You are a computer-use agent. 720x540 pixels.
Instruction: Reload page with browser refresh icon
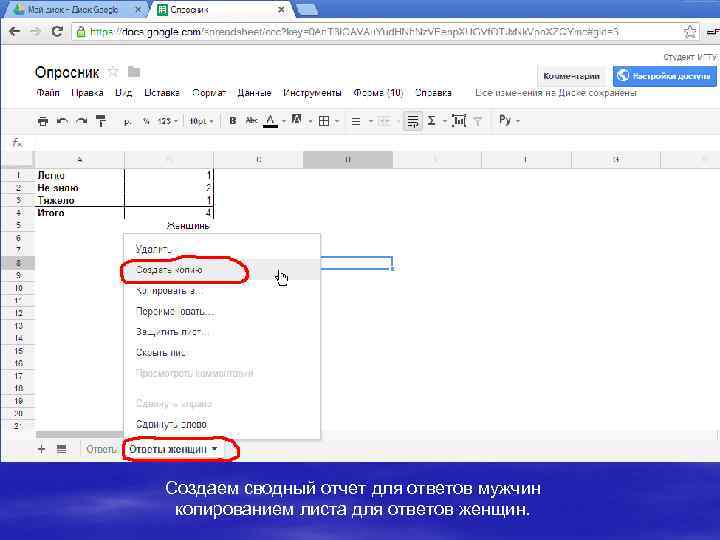[x=57, y=32]
